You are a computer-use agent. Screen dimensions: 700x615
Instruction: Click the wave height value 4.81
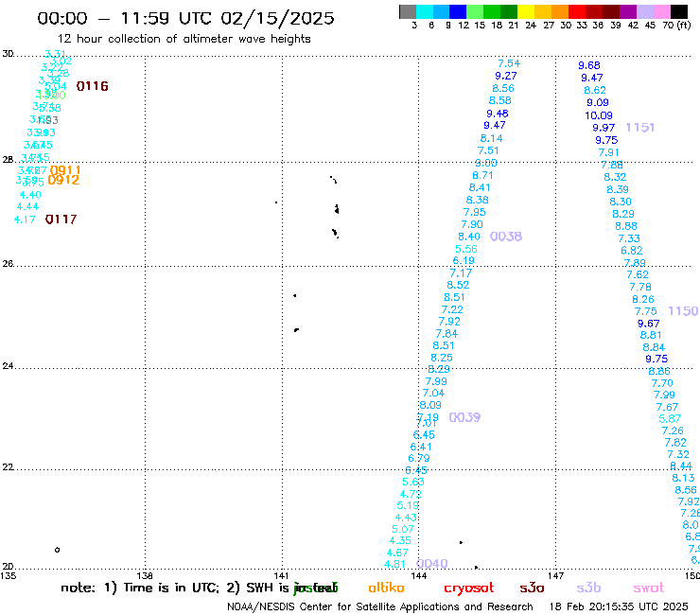(394, 564)
